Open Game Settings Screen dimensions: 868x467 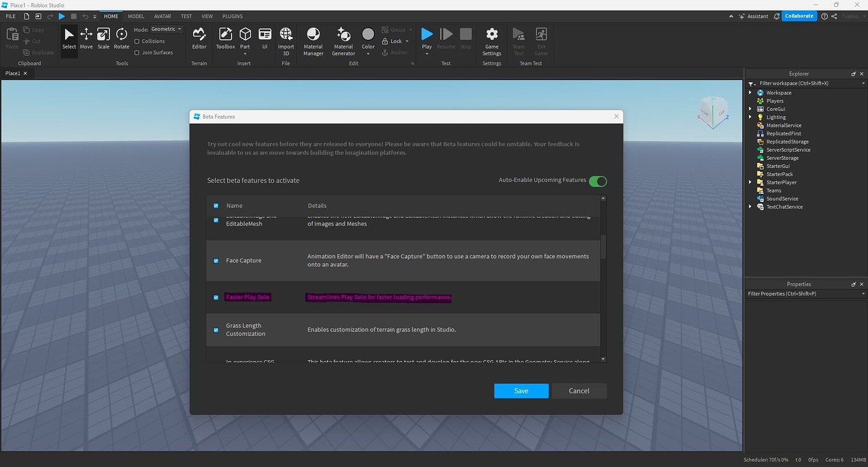pos(492,41)
